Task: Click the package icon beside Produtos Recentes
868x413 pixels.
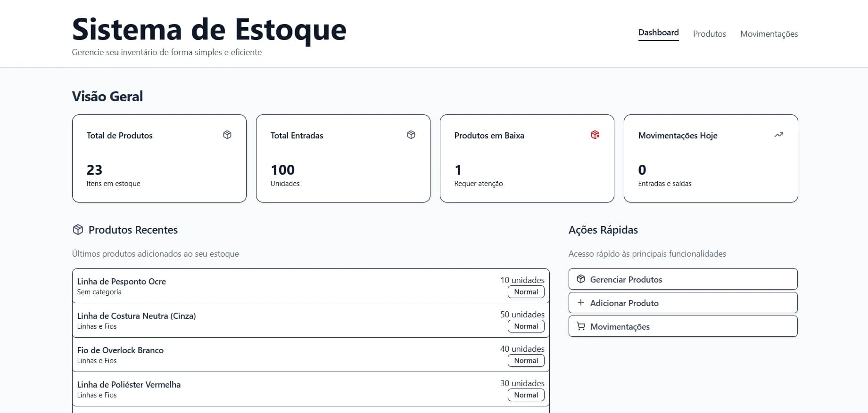Action: 78,229
